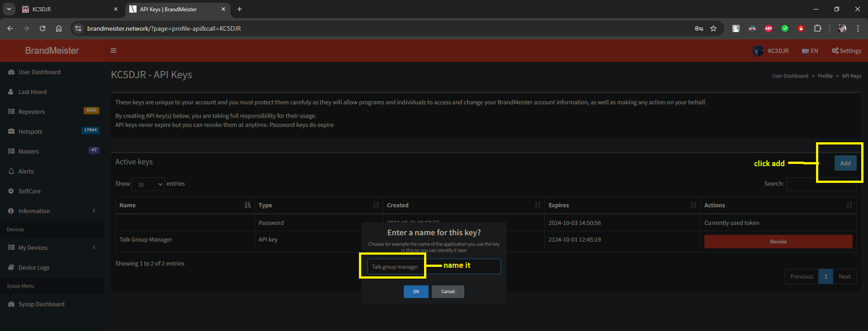This screenshot has width=868, height=331.
Task: Click the API Keys breadcrumb
Action: (x=851, y=76)
